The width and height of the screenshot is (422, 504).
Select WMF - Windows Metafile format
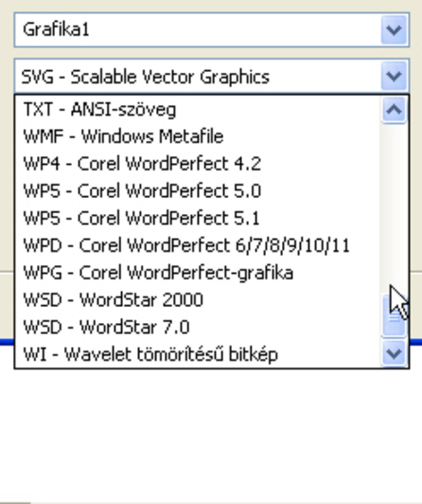(197, 136)
